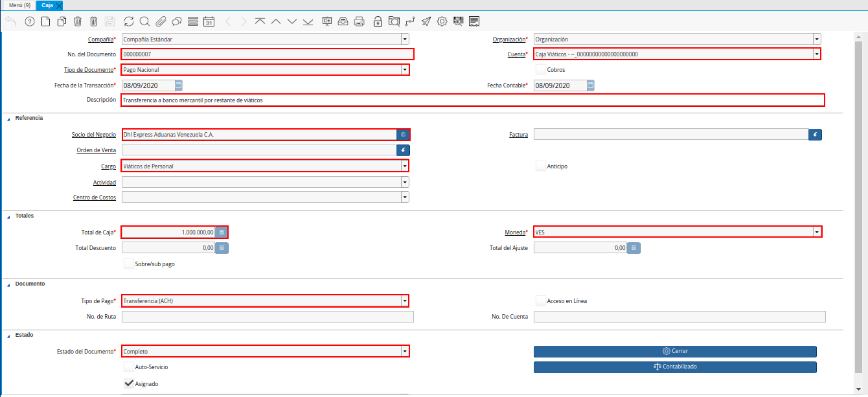Viewport: 868px width, 397px height.
Task: Toggle grid view with stacked lines icon
Action: 192,21
